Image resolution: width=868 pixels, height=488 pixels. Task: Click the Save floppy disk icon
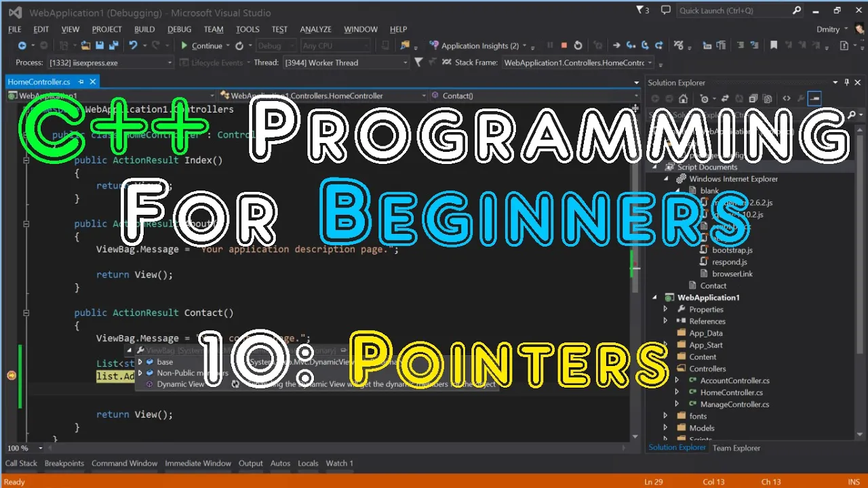click(x=99, y=45)
